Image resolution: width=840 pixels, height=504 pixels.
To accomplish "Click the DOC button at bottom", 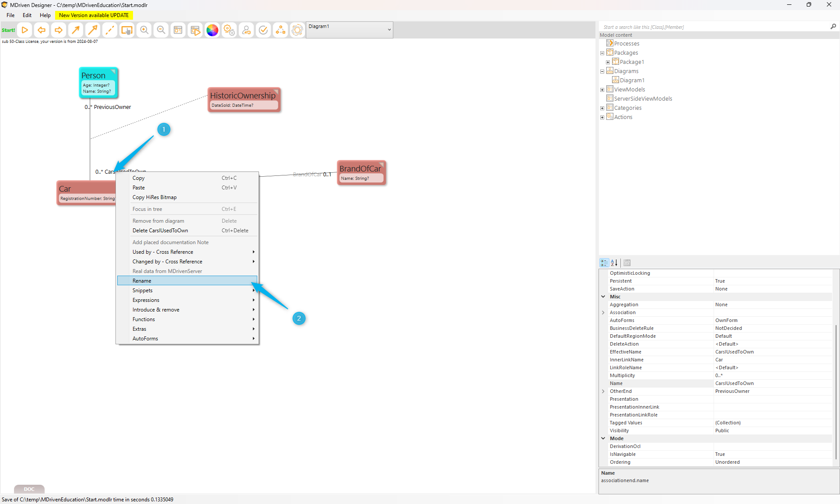I will [29, 489].
